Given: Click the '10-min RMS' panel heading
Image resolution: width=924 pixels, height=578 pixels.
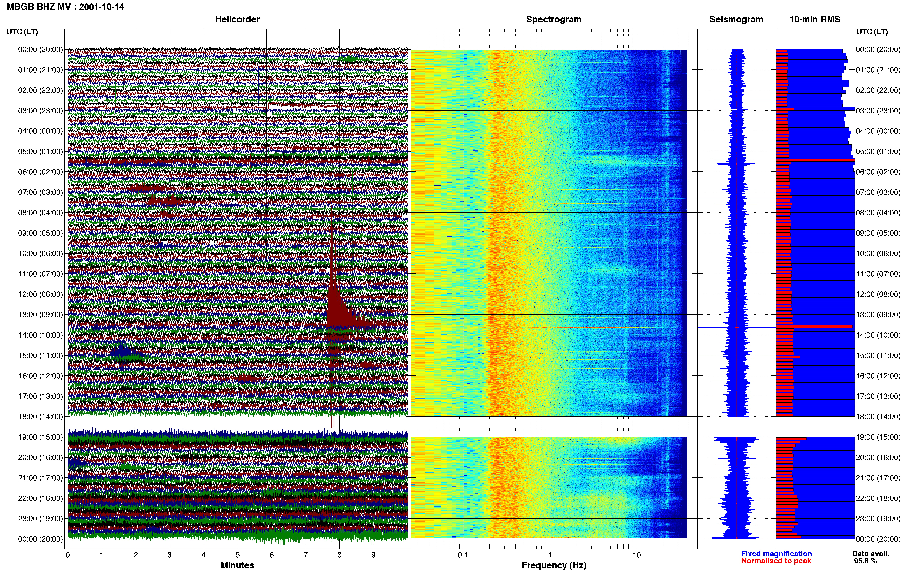Looking at the screenshot, I should [x=815, y=19].
